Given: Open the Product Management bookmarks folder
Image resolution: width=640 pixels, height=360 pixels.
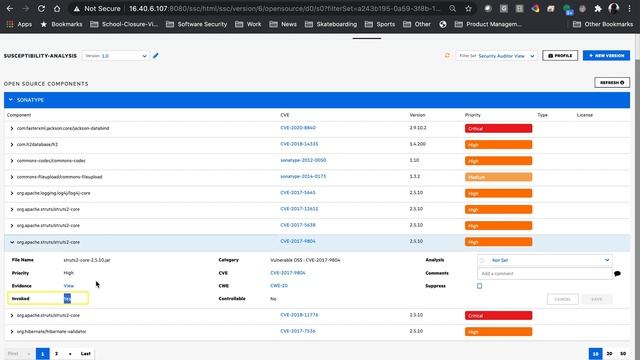Looking at the screenshot, I should 488,24.
